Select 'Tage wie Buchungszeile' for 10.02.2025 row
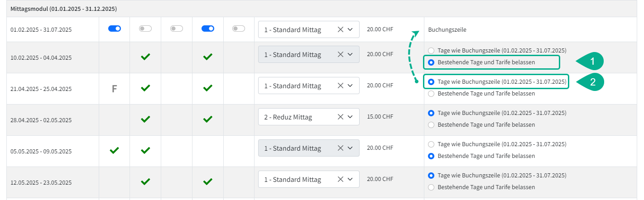Viewport: 644px width, 200px height. (x=431, y=51)
